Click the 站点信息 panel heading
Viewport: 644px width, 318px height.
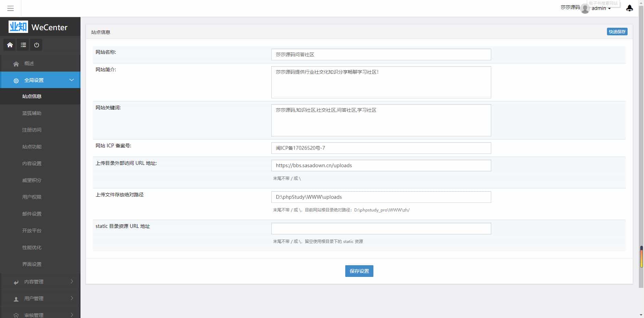101,32
